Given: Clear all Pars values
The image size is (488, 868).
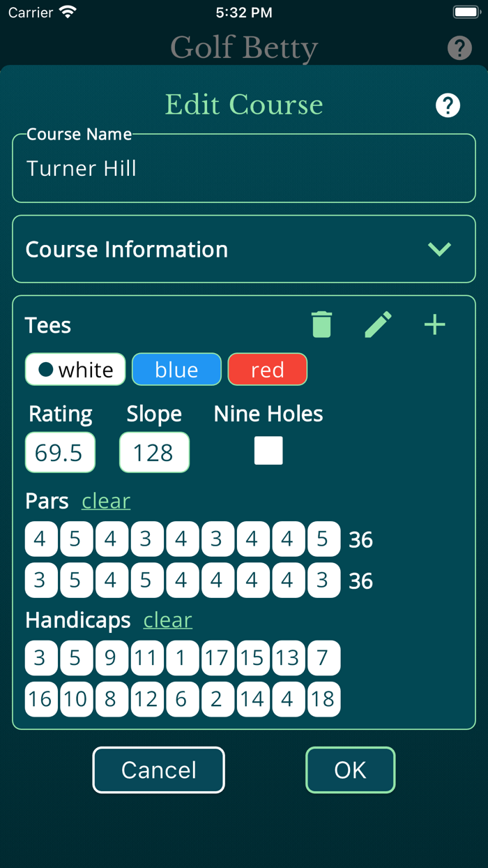Looking at the screenshot, I should (x=106, y=500).
